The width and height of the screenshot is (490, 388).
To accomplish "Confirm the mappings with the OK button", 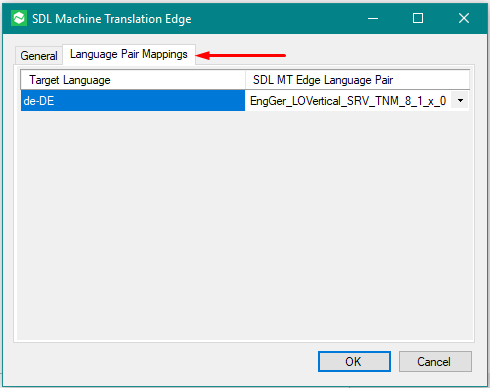I will (x=354, y=361).
